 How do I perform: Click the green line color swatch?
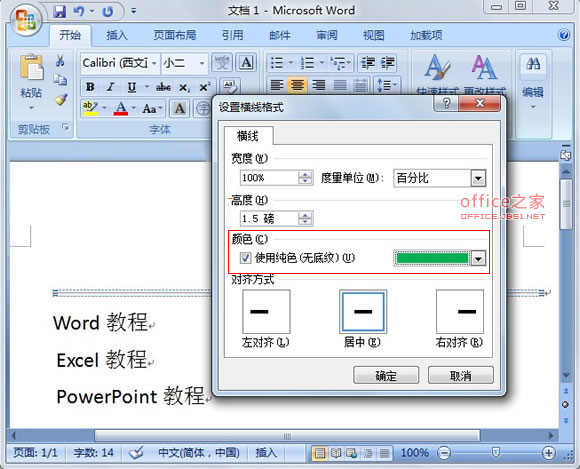tap(432, 258)
